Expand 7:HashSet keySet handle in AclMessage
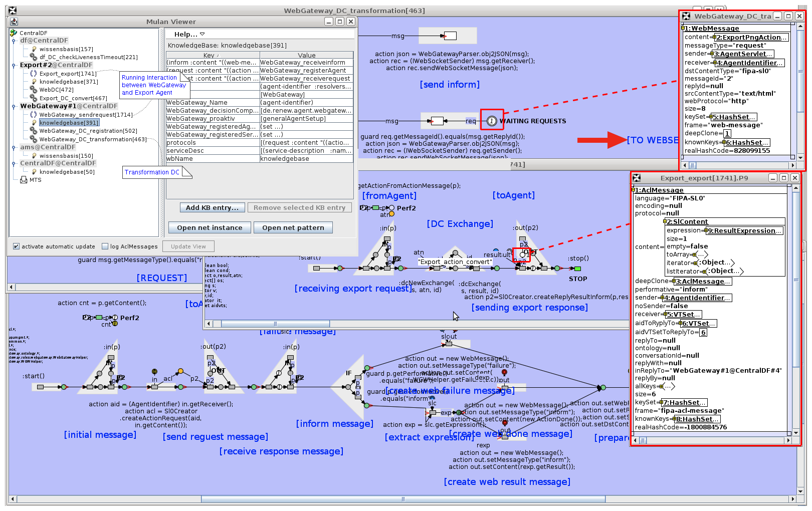812x511 pixels. pyautogui.click(x=661, y=402)
